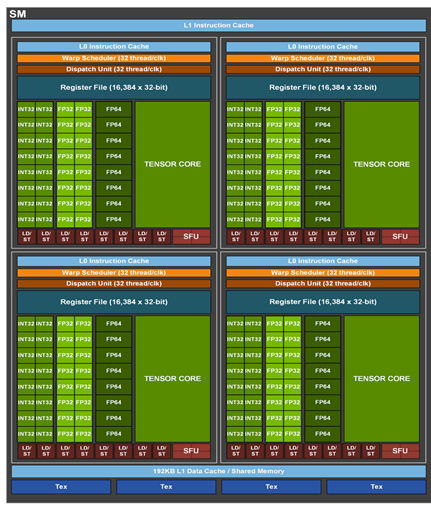
Task: Click the first LD/ST unit in the lower-left partition
Action: click(27, 451)
